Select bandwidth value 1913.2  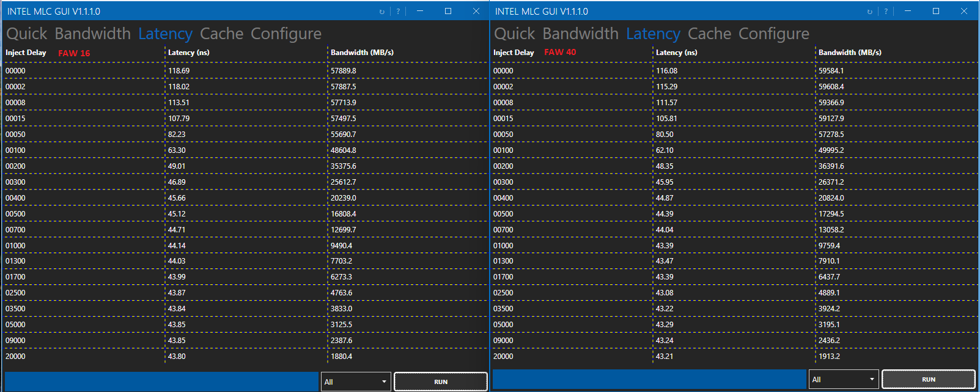click(x=829, y=357)
